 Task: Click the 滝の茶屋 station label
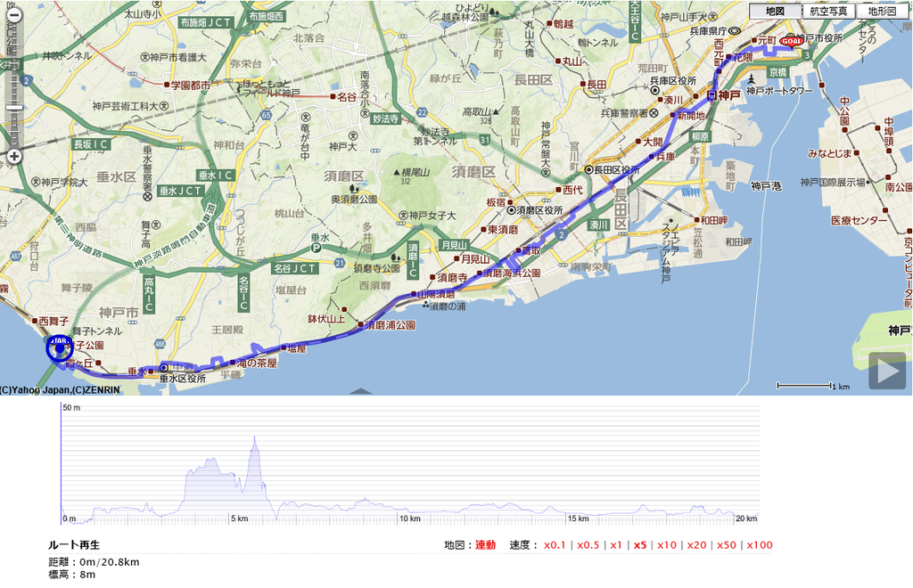257,363
